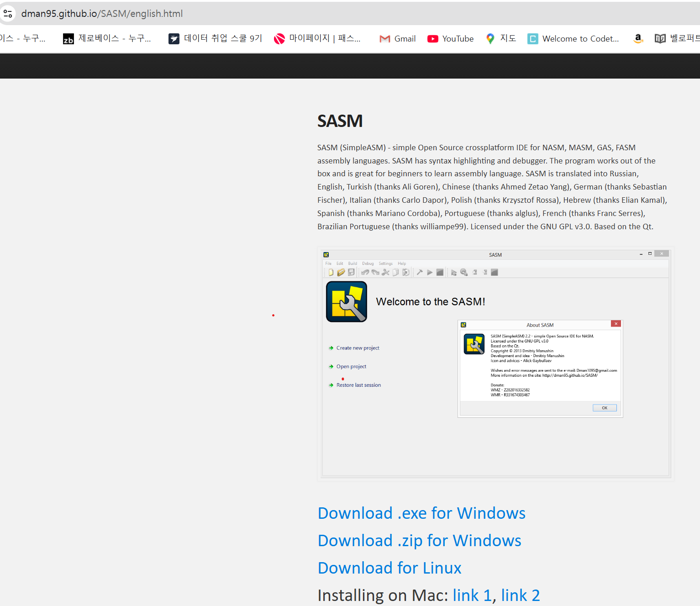Open the site information icon in address bar

click(x=8, y=14)
